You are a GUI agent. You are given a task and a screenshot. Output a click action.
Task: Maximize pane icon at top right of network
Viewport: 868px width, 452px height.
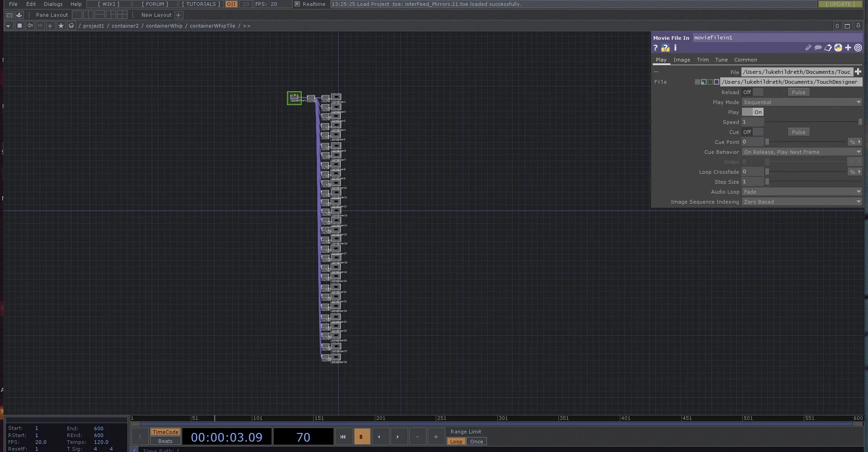[848, 26]
